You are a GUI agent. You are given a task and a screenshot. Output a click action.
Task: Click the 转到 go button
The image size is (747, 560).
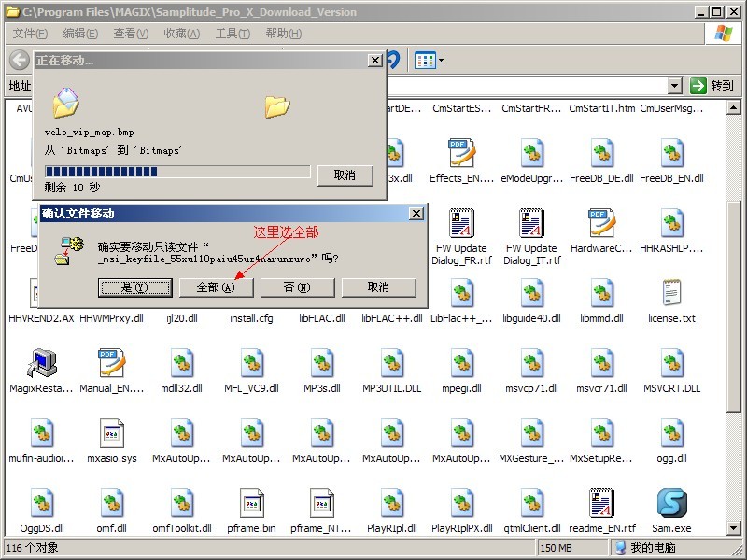(x=712, y=86)
